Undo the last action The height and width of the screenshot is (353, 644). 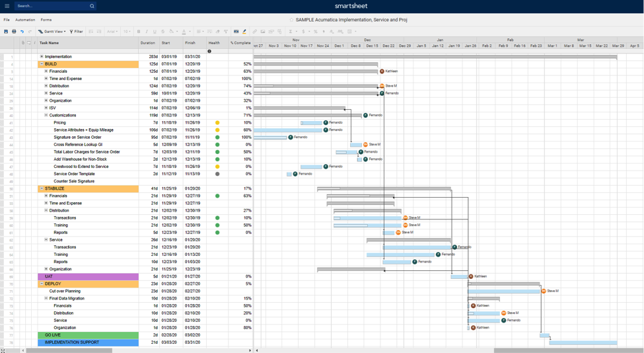pyautogui.click(x=22, y=31)
